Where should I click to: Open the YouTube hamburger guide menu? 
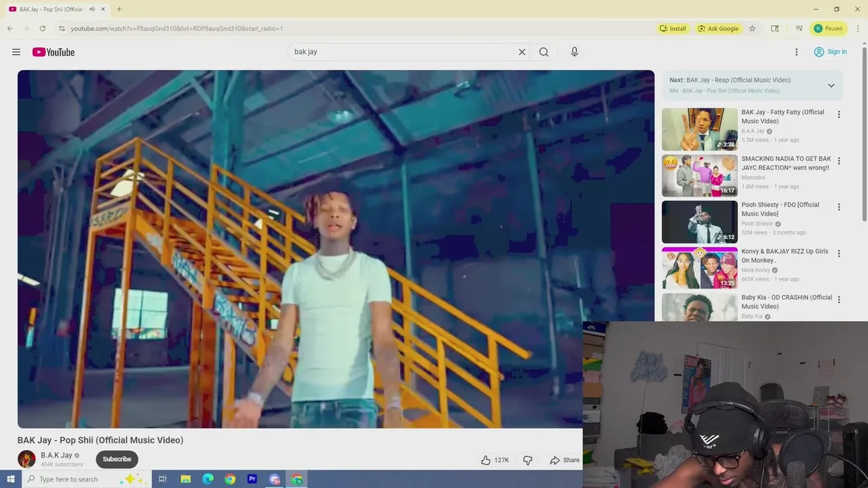pyautogui.click(x=16, y=52)
